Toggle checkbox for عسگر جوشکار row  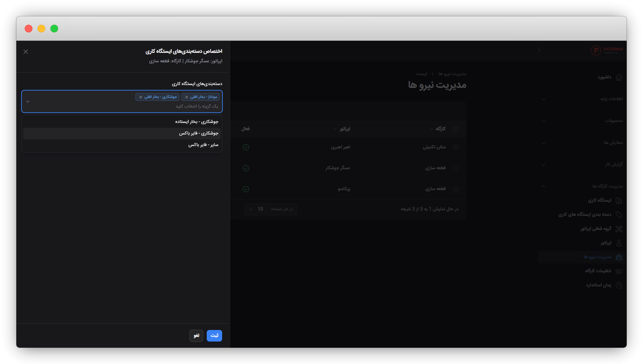[x=456, y=168]
